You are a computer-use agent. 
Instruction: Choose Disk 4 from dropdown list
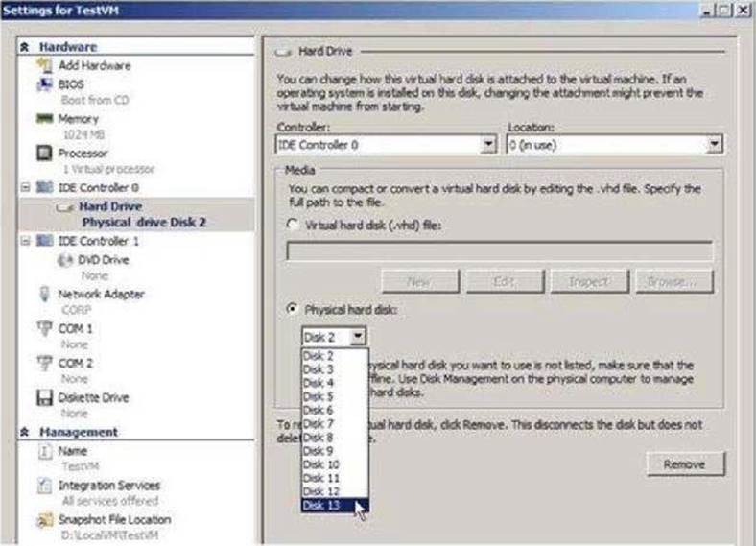(335, 383)
